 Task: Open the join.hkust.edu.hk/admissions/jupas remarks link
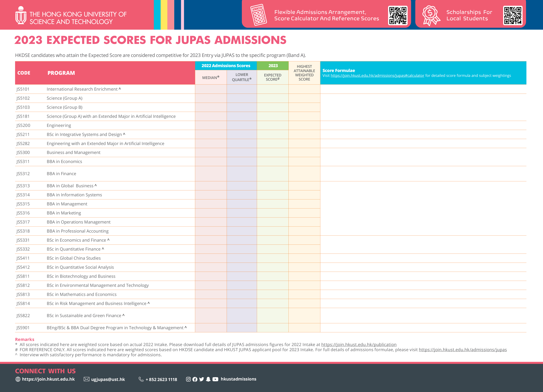point(463,350)
